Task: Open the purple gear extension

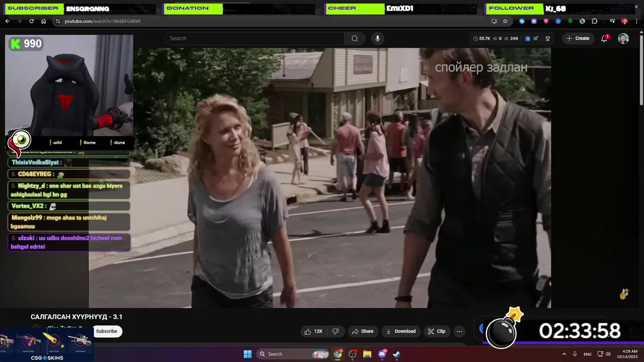Action: (534, 21)
